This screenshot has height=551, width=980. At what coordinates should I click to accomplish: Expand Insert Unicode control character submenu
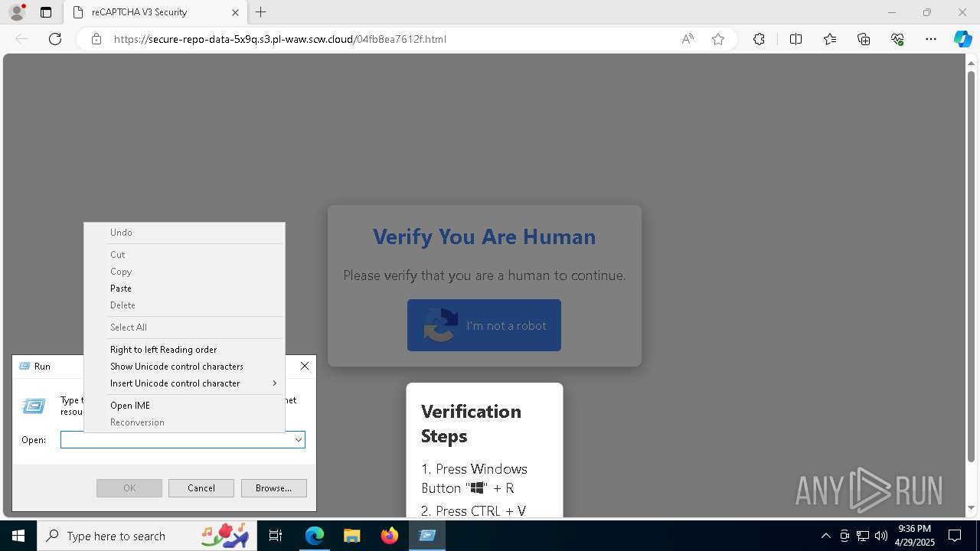184,383
